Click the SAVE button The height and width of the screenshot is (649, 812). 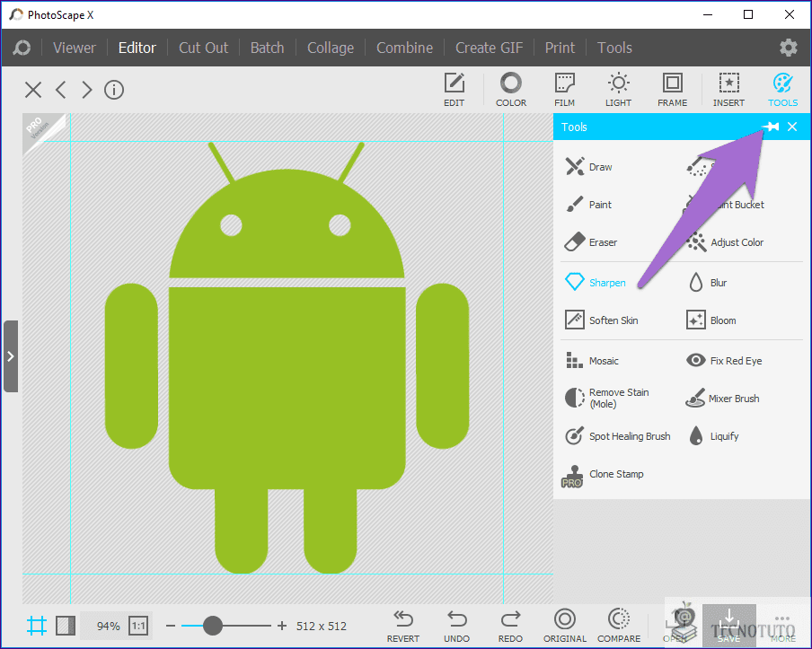pyautogui.click(x=728, y=626)
